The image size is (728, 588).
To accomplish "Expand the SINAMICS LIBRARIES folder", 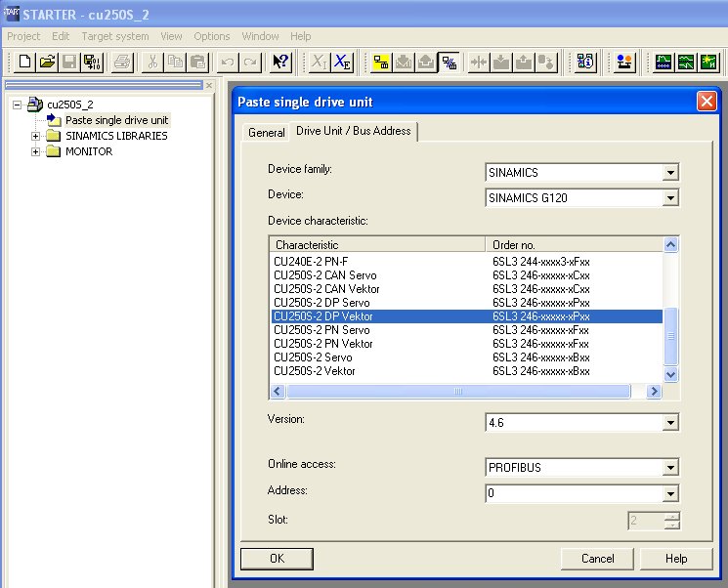I will pos(36,136).
